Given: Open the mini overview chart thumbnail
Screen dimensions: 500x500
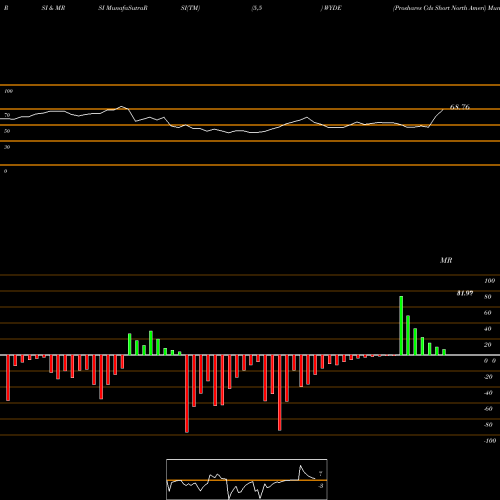Looking at the screenshot, I should pos(247,479).
